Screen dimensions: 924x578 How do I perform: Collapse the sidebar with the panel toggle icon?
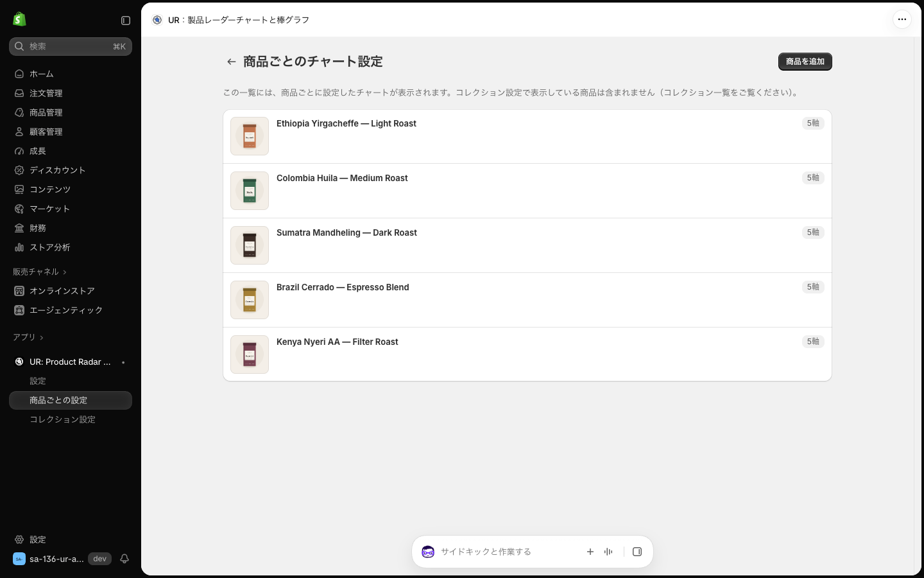click(x=126, y=21)
